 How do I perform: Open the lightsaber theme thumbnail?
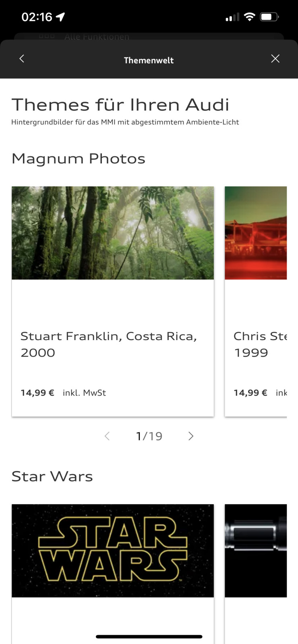pos(256,550)
